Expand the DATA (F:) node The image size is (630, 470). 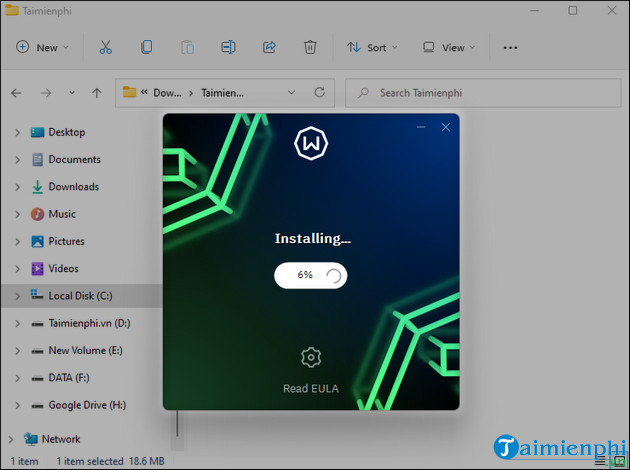[17, 378]
